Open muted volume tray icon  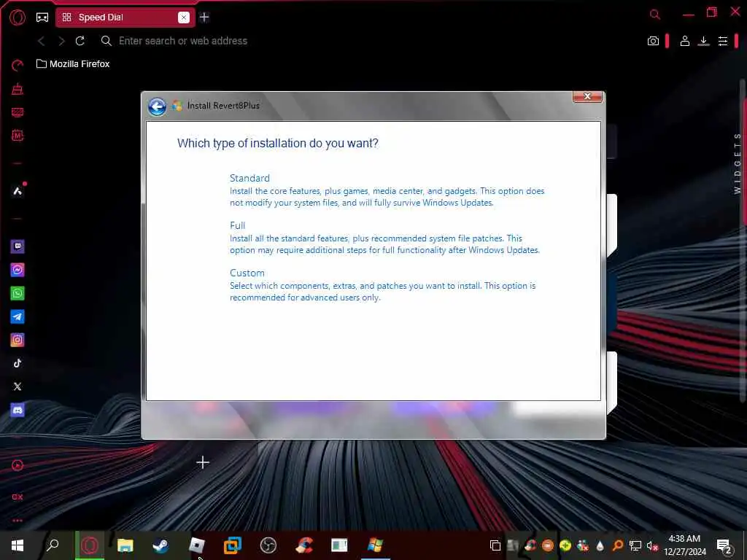point(652,545)
